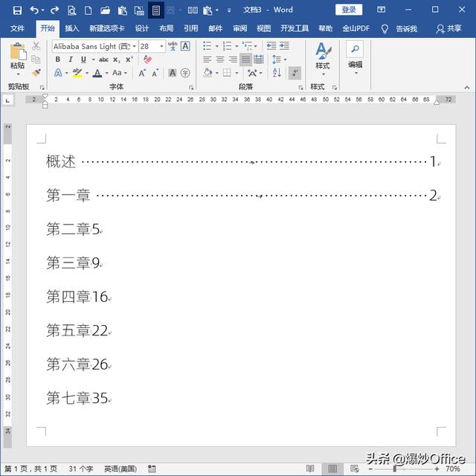Open the 文件 (File) tab
This screenshot has width=476, height=476.
point(17,28)
